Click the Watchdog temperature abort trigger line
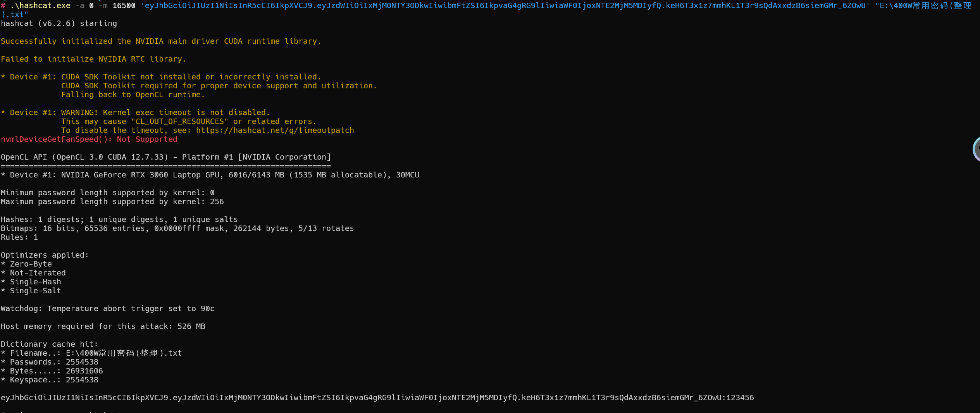Viewport: 980px width, 413px height. (107, 308)
